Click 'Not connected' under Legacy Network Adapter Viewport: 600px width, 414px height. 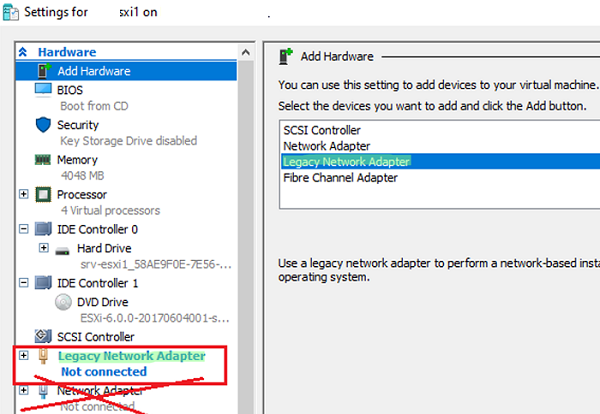pyautogui.click(x=104, y=372)
